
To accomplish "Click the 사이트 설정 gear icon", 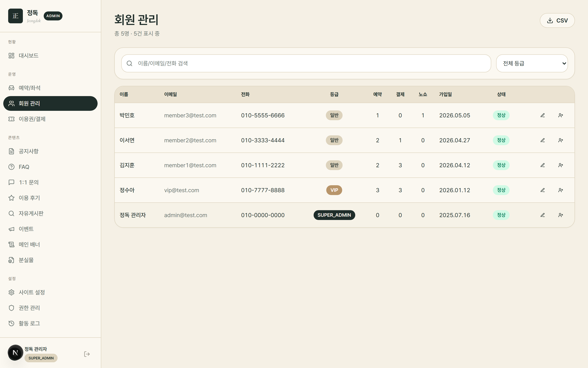I will 11,292.
